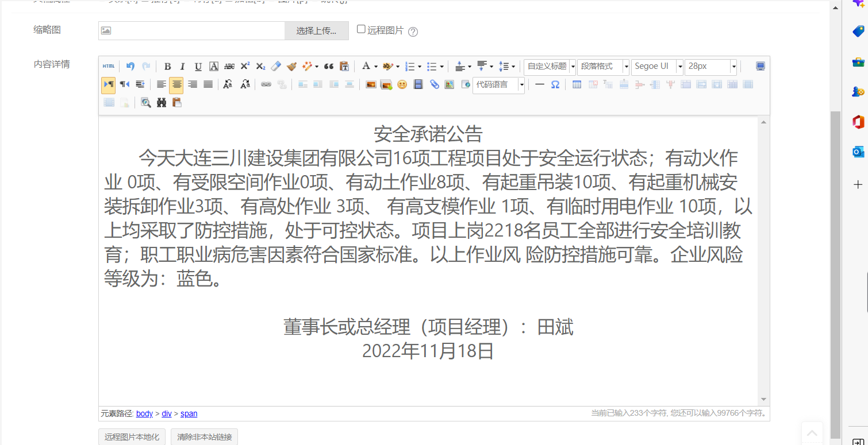Toggle justified alignment
Screen dimensions: 868x445
(208, 84)
